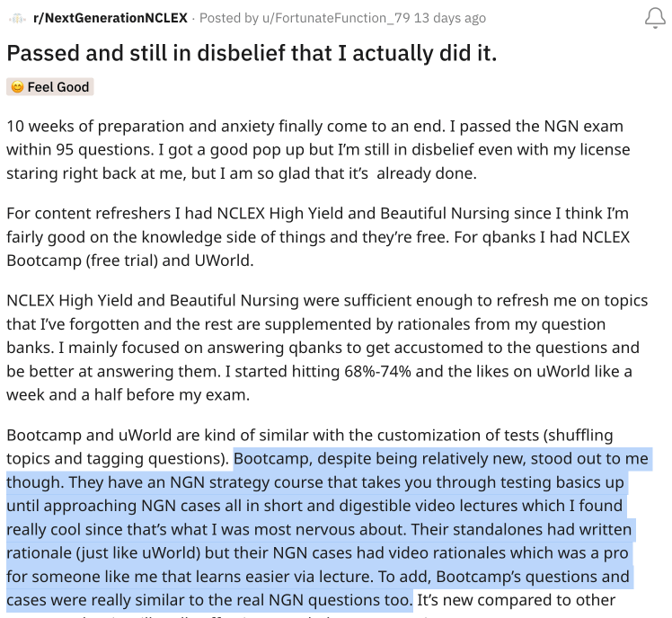The width and height of the screenshot is (672, 618).
Task: Click the '13 days ago' post timestamp
Action: (450, 18)
